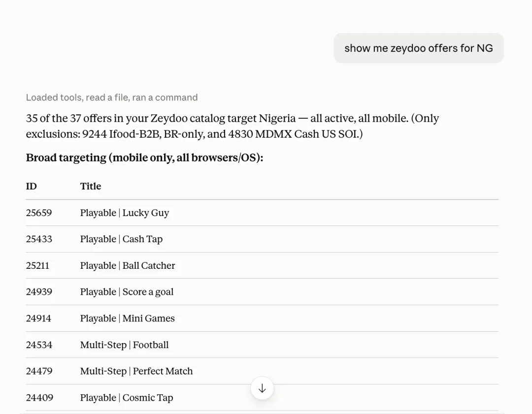Click the Title column header
This screenshot has height=414, width=532.
click(x=91, y=186)
